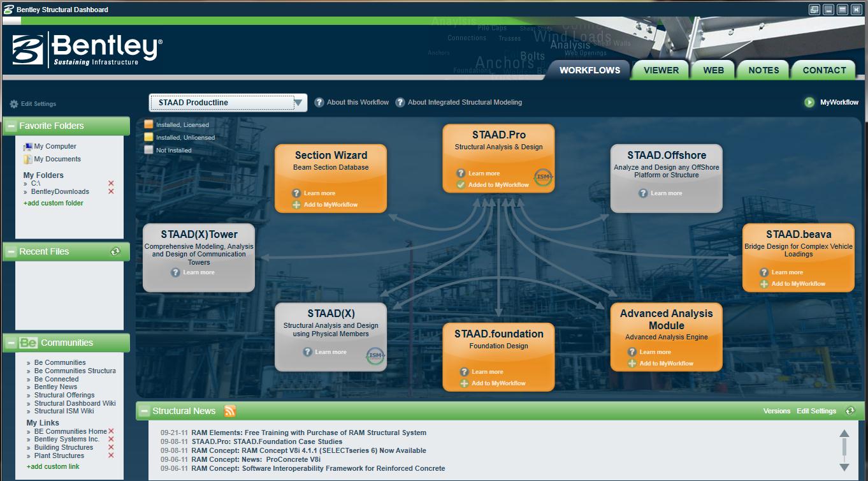Open Edit Settings gear icon
868x481 pixels.
14,104
